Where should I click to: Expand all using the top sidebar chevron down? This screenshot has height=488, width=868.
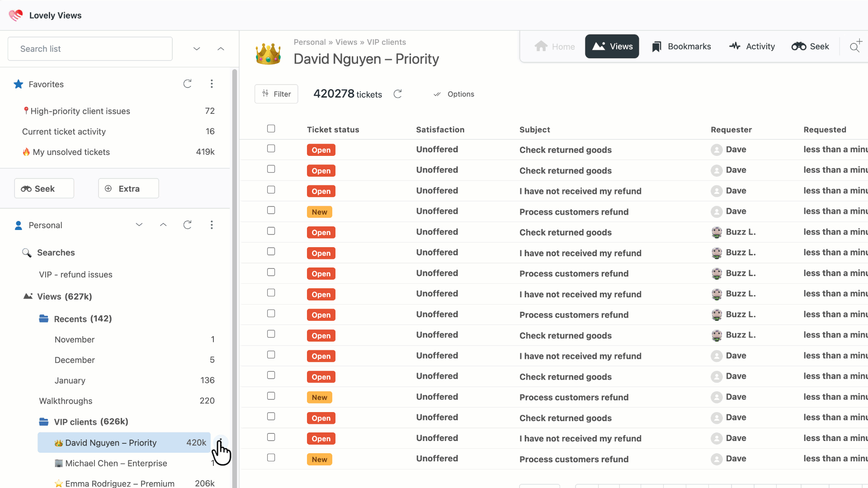pos(197,49)
